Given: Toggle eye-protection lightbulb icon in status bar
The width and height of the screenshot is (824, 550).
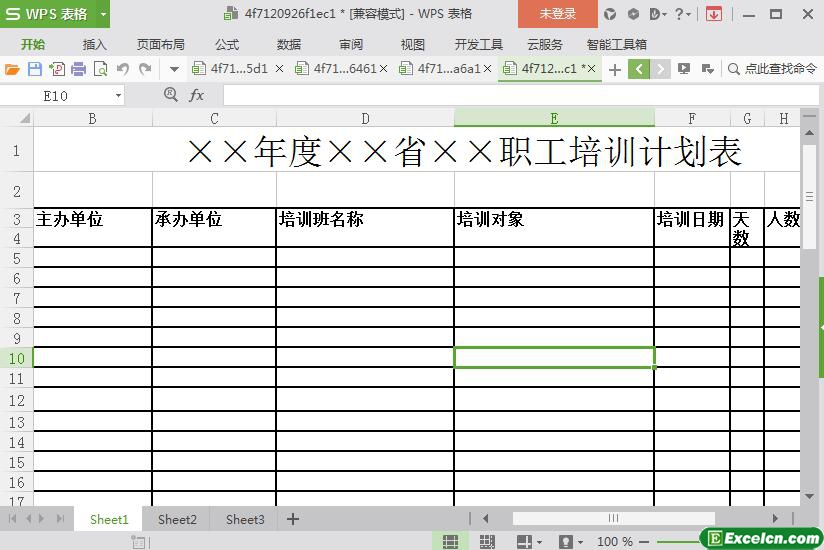Looking at the screenshot, I should (x=565, y=542).
